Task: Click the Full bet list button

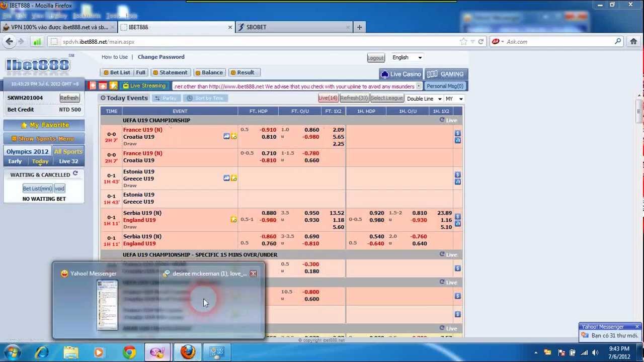Action: click(x=141, y=72)
